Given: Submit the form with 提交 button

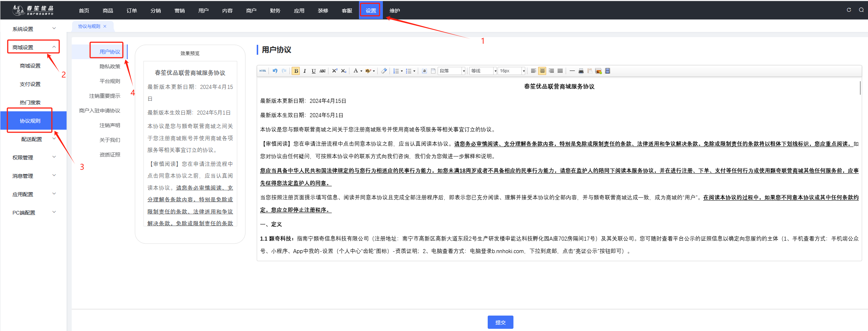Looking at the screenshot, I should click(x=500, y=322).
